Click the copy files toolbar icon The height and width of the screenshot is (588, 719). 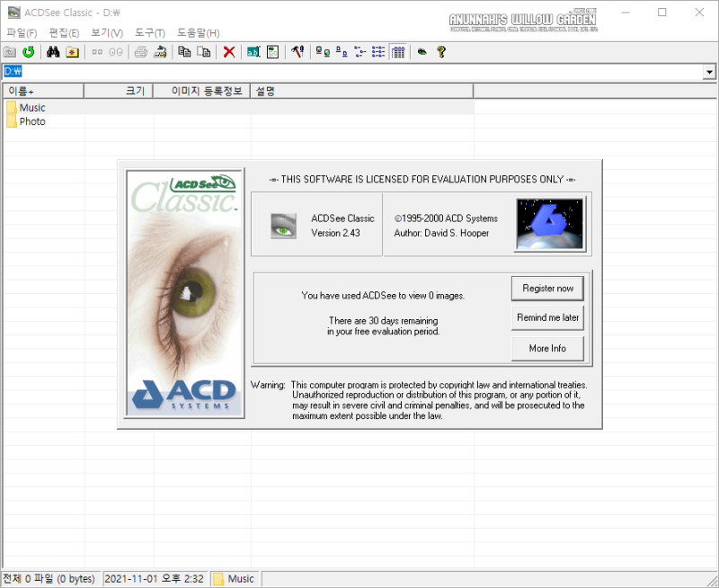coord(184,52)
